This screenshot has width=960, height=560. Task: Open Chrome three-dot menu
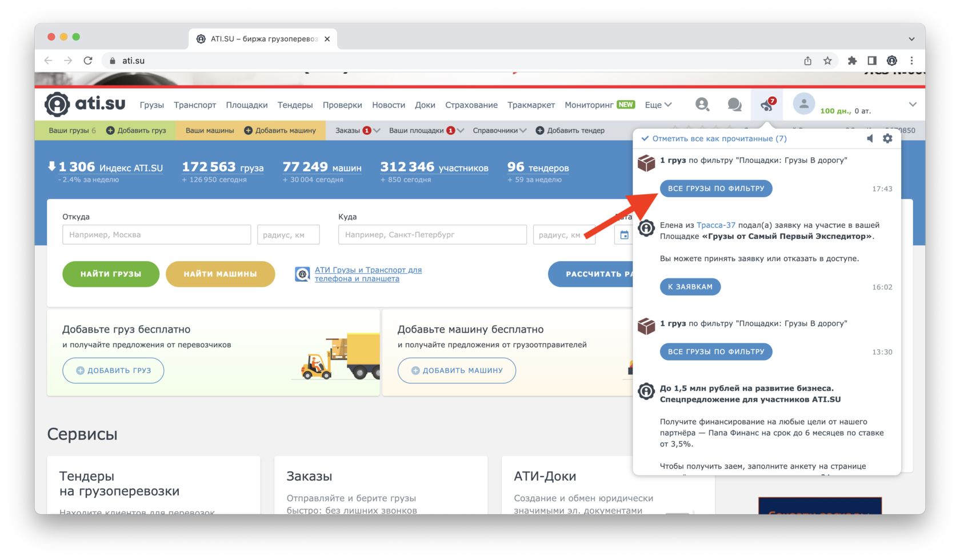(912, 61)
